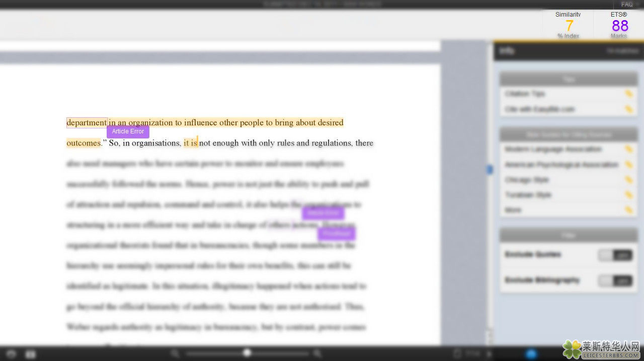
Task: Click the zoom-out magnifier icon in bottom bar
Action: click(175, 353)
